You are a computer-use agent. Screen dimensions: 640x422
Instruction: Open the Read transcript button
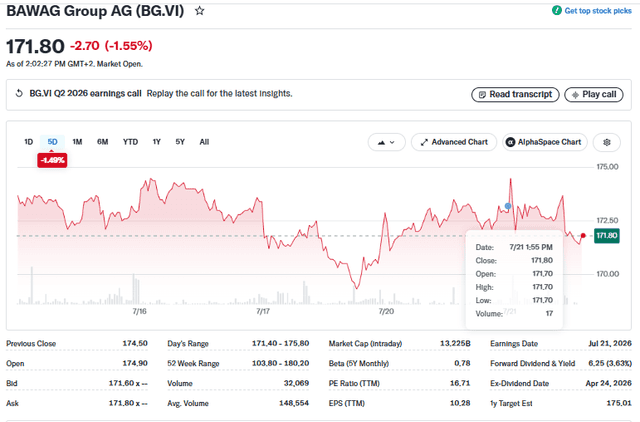[x=515, y=94]
